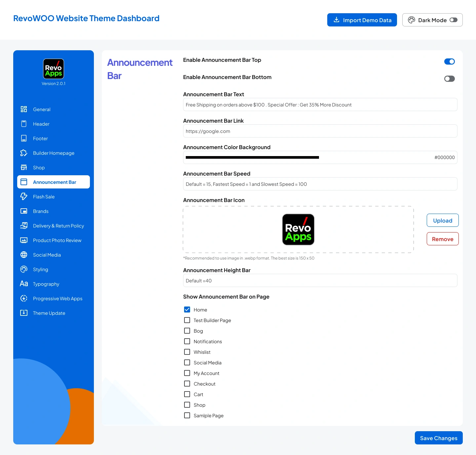Image resolution: width=476 pixels, height=455 pixels.
Task: Click the Typography Aa icon
Action: 24,284
